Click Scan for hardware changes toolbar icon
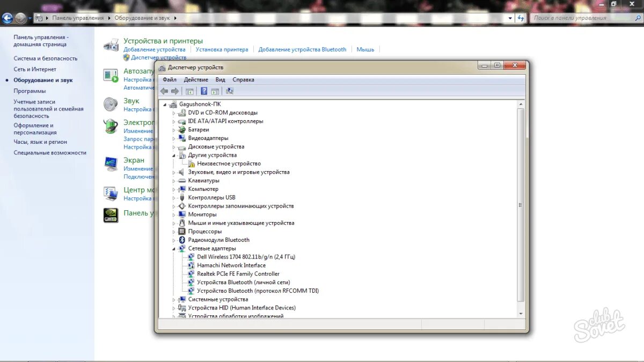The image size is (644, 362). 230,91
